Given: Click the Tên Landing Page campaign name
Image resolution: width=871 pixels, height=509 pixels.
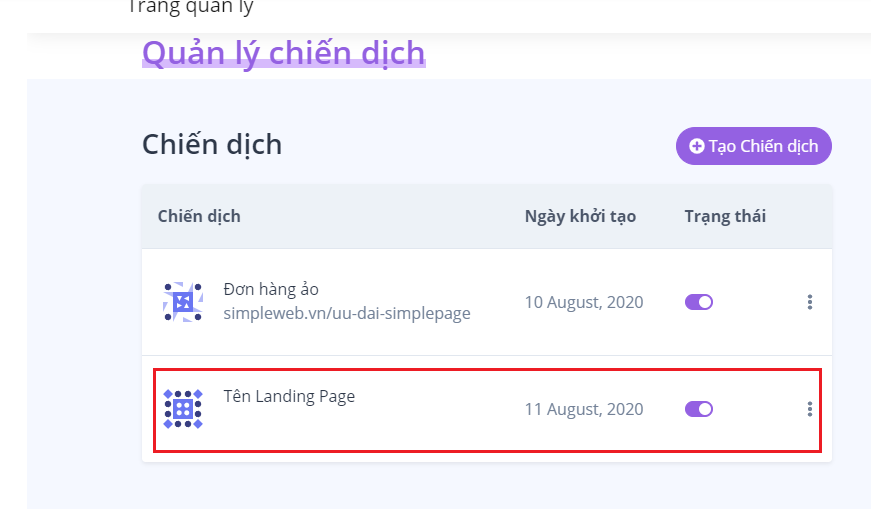Looking at the screenshot, I should (289, 397).
